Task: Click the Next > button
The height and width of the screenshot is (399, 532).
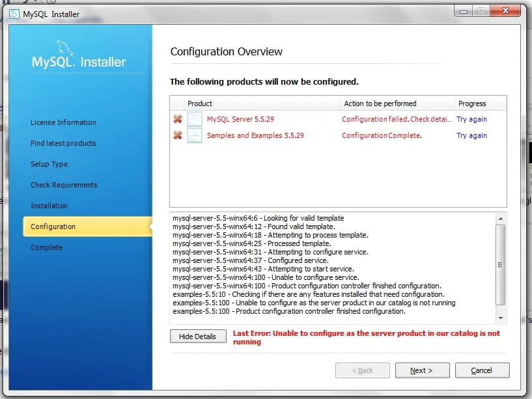Action: (422, 370)
